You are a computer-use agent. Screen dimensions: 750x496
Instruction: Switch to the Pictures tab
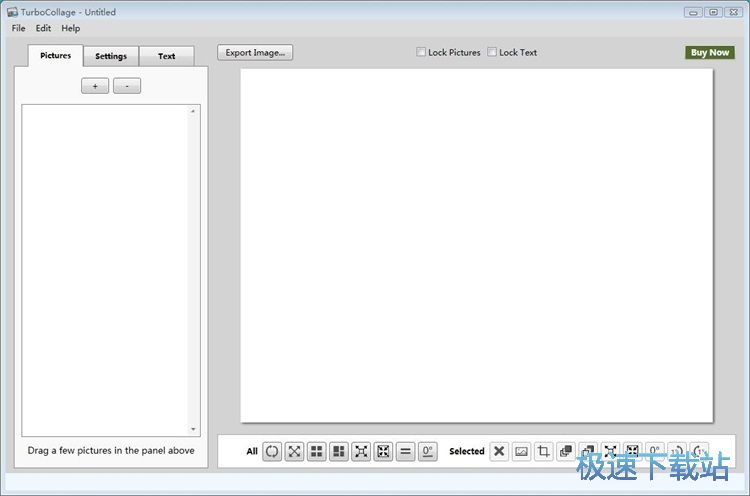click(55, 55)
